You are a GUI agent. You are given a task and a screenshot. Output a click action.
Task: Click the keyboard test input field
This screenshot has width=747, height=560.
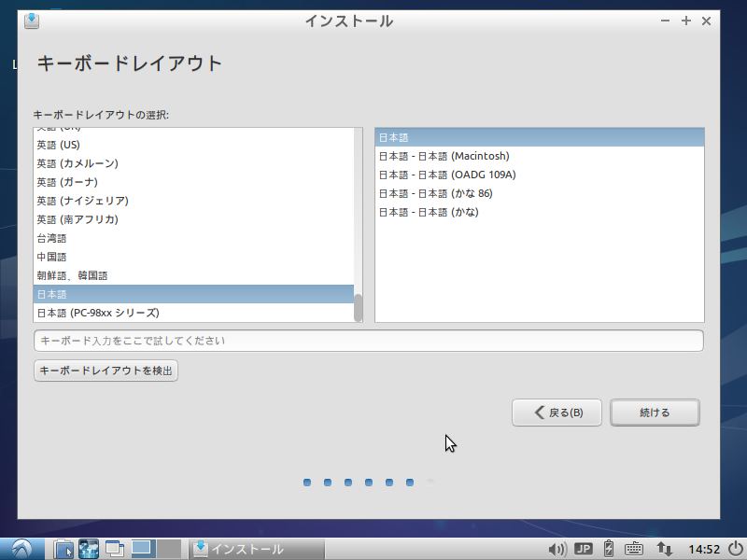click(x=368, y=341)
